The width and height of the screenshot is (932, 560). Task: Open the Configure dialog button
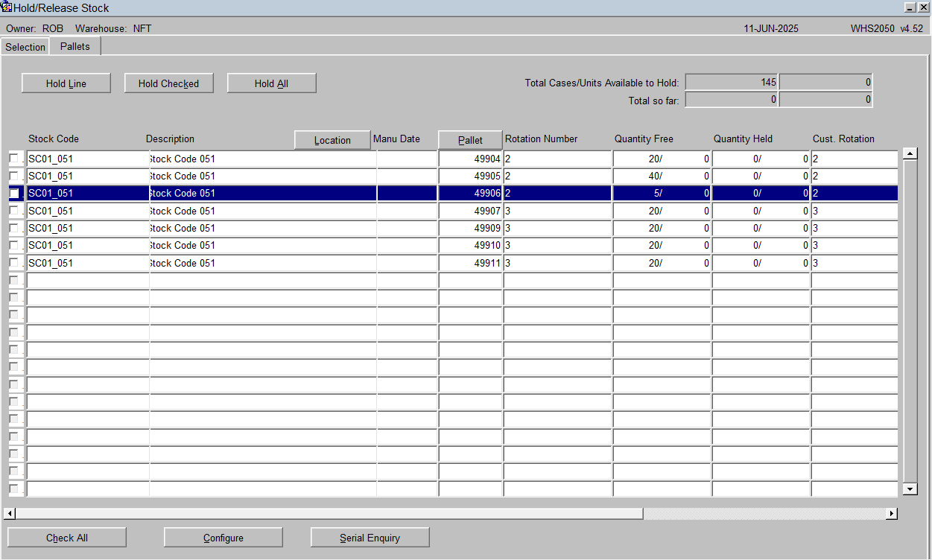point(224,538)
